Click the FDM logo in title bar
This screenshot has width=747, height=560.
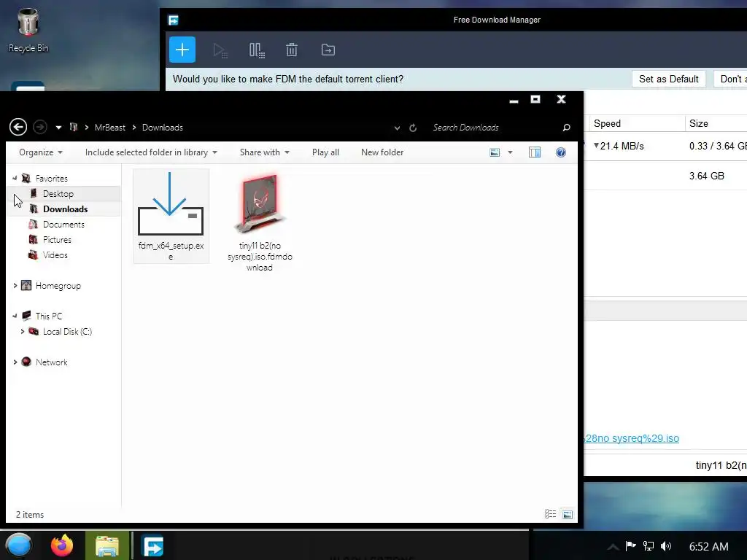[174, 20]
